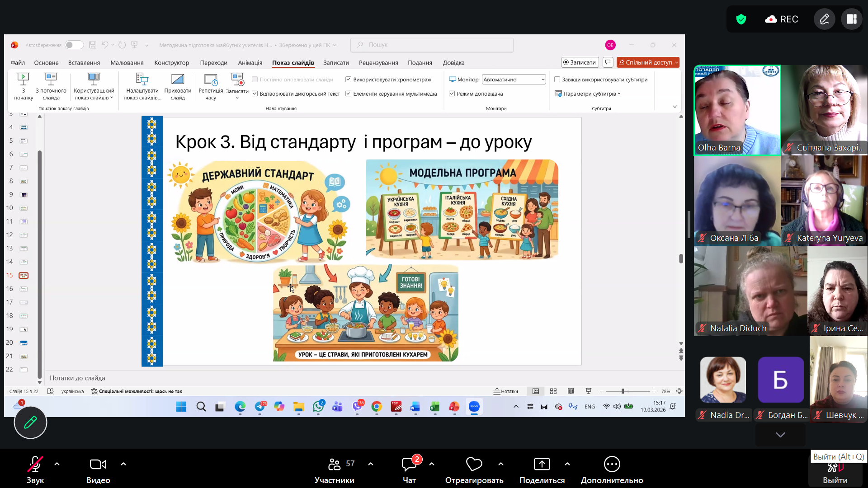868x488 pixels.
Task: Open WhatsApp from the taskbar
Action: click(x=318, y=407)
